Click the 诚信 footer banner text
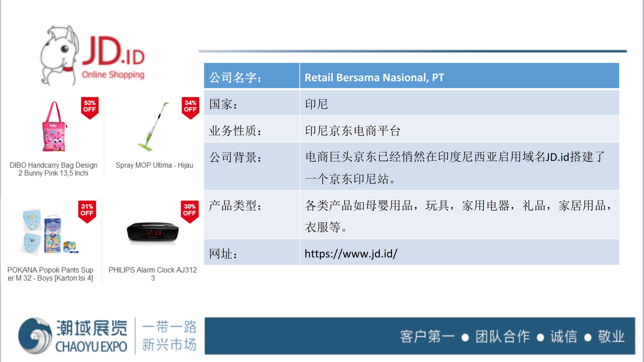Image resolution: width=644 pixels, height=362 pixels. [564, 337]
